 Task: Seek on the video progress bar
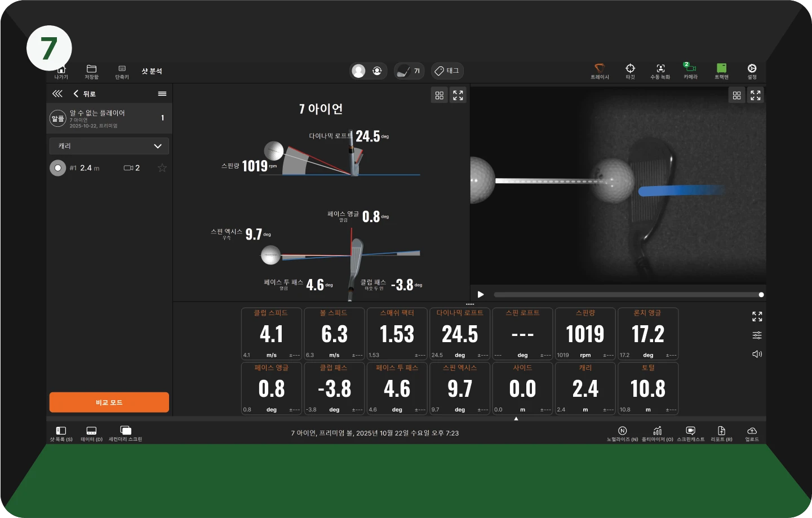627,295
